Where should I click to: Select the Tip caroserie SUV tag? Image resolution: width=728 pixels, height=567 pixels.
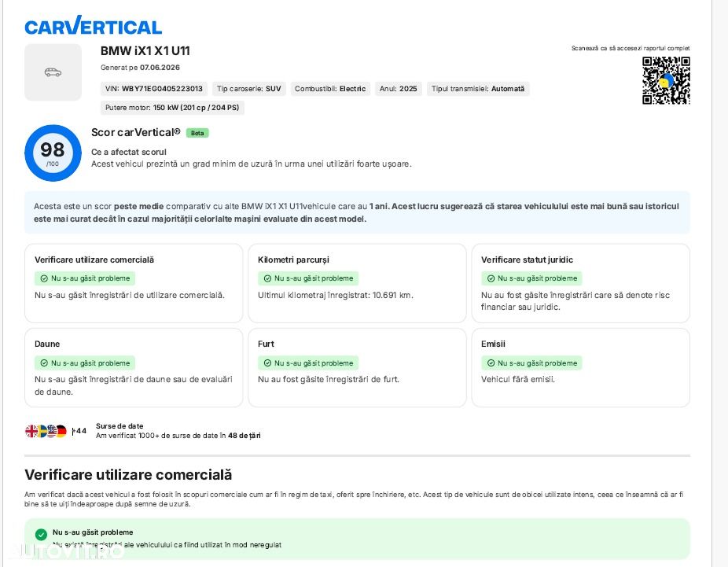pyautogui.click(x=249, y=89)
